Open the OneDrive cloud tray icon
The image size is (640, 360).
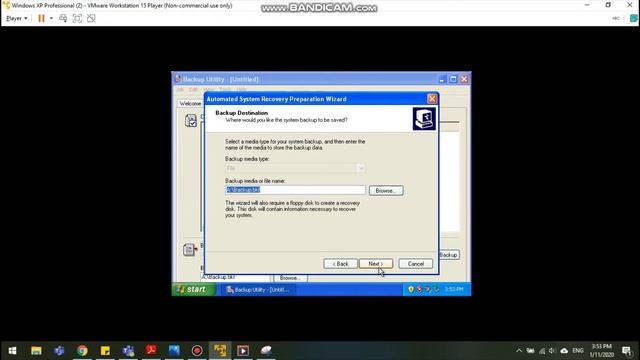click(564, 351)
